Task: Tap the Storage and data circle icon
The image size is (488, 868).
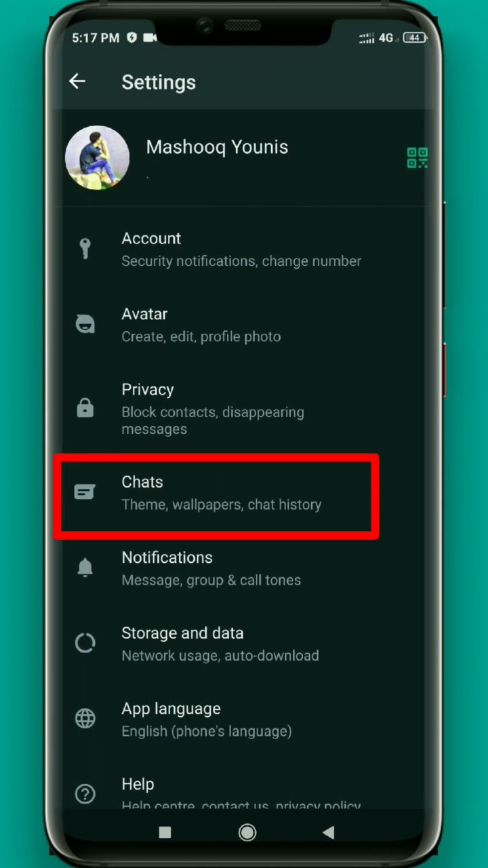Action: [x=85, y=643]
